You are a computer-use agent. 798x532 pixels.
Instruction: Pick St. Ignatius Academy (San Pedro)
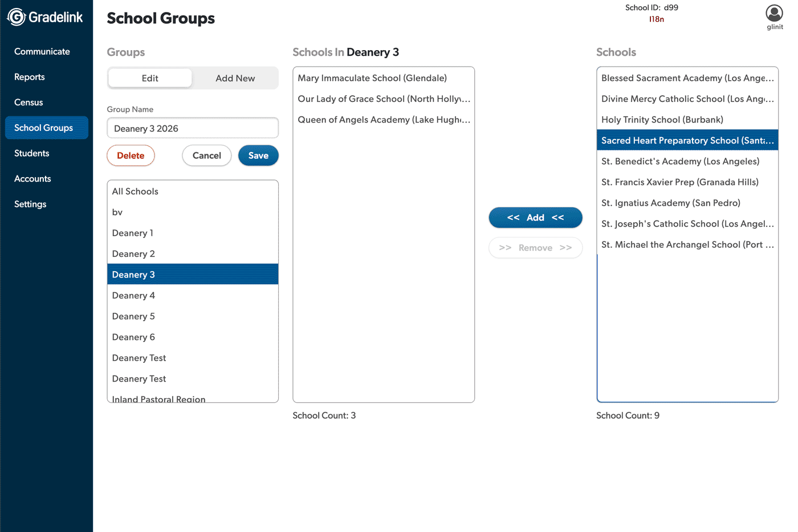pos(671,203)
